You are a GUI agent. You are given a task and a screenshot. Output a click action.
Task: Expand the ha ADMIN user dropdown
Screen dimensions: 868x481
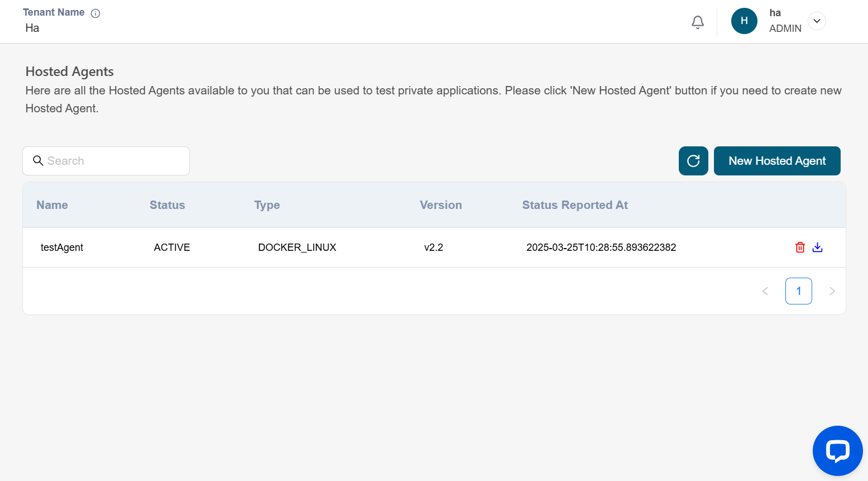816,21
